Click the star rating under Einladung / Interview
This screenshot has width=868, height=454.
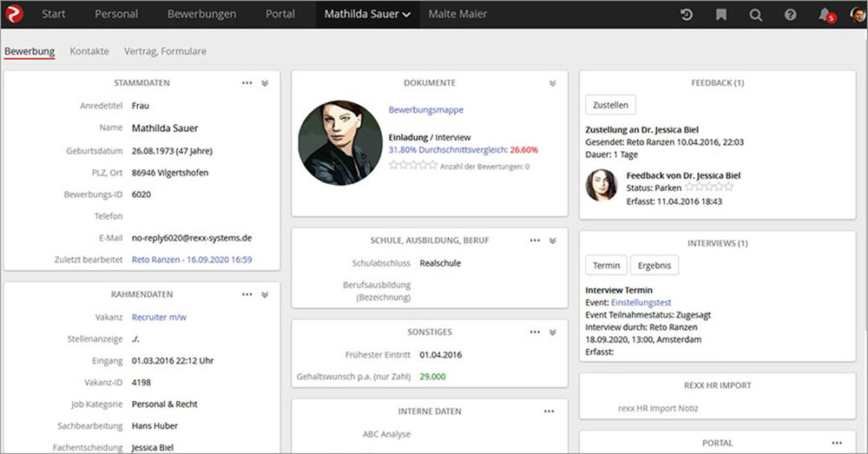(413, 165)
